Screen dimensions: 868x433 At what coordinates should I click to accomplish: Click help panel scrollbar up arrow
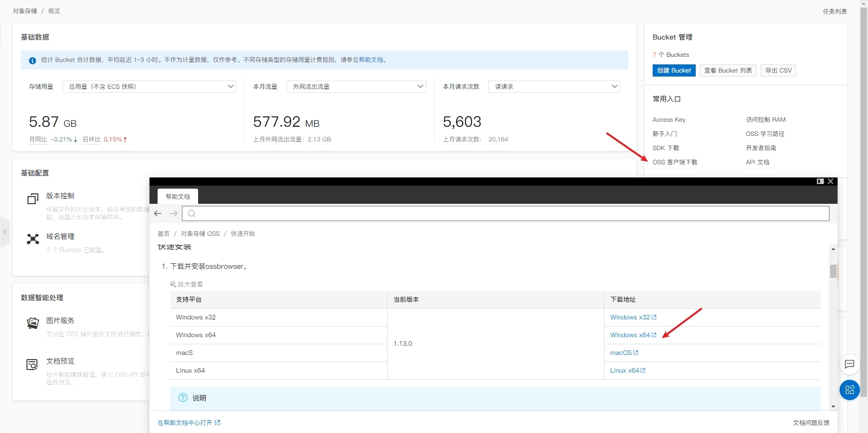coord(833,249)
